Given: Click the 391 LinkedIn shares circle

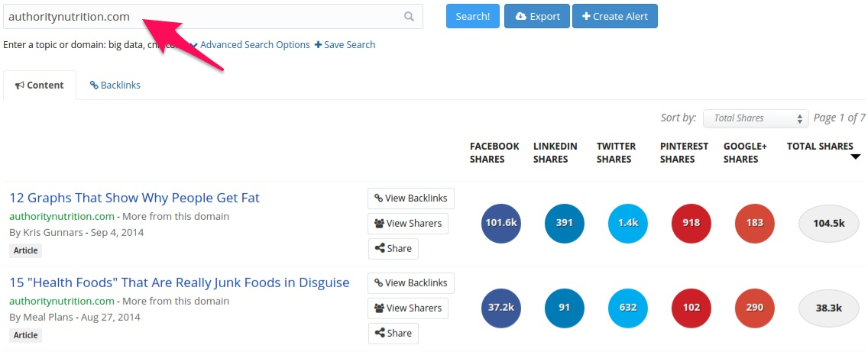Looking at the screenshot, I should pos(564,224).
